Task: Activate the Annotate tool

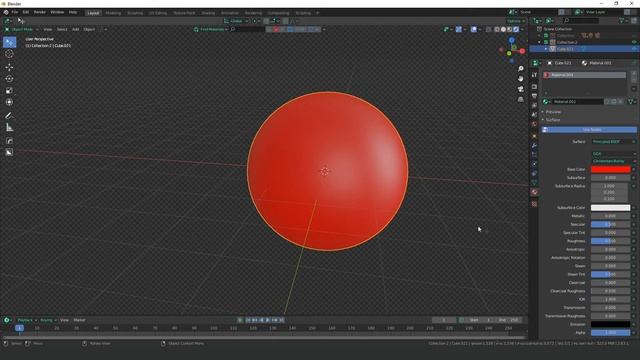Action: coord(9,116)
